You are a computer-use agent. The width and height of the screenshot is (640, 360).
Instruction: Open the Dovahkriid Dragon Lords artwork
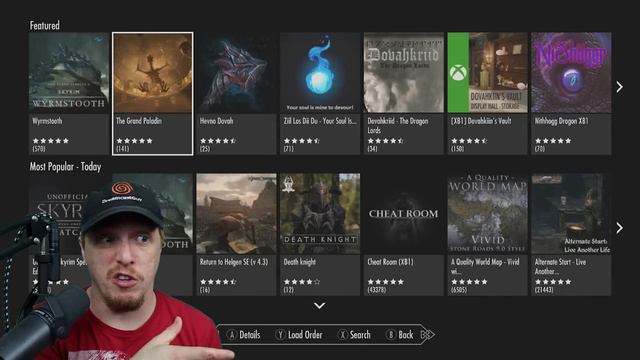(404, 73)
